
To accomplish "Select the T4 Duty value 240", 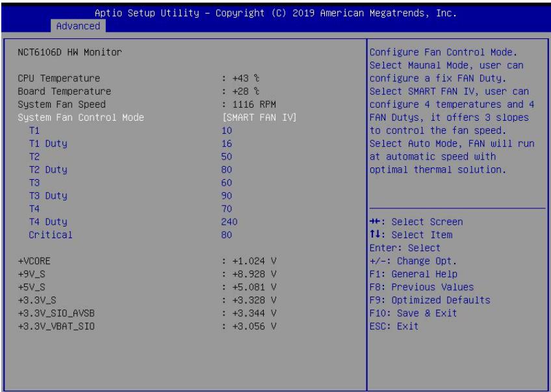I will point(229,222).
